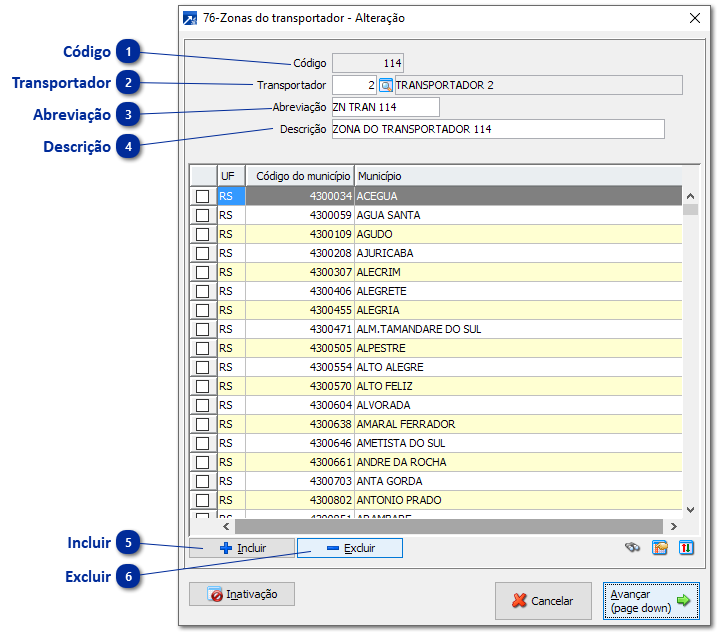Check the ALTO FELIZ row checkbox
Screen dimensions: 724x637
[x=202, y=386]
